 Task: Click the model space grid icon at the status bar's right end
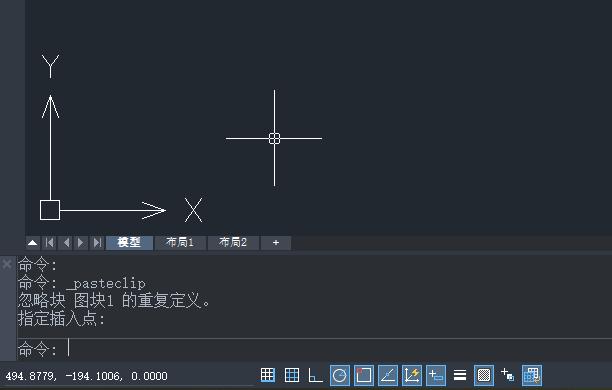coord(532,376)
